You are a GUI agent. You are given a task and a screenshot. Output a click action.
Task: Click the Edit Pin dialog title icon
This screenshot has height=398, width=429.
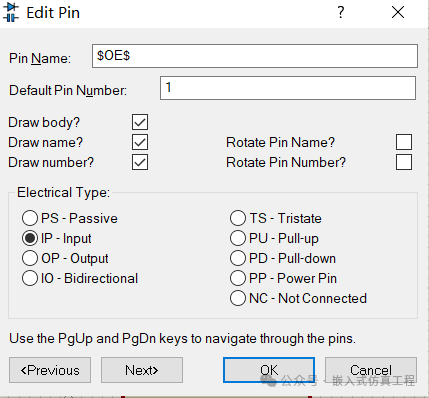(11, 12)
